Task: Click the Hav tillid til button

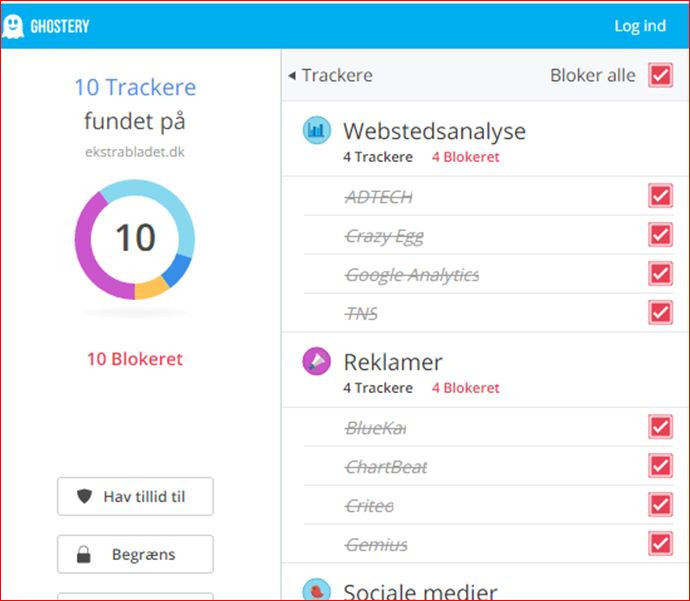Action: 135,496
